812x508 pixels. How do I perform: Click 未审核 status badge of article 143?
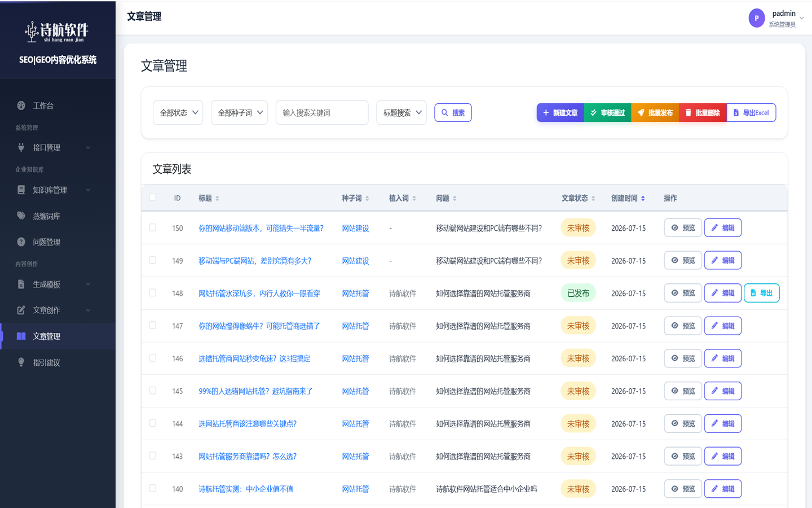[578, 456]
